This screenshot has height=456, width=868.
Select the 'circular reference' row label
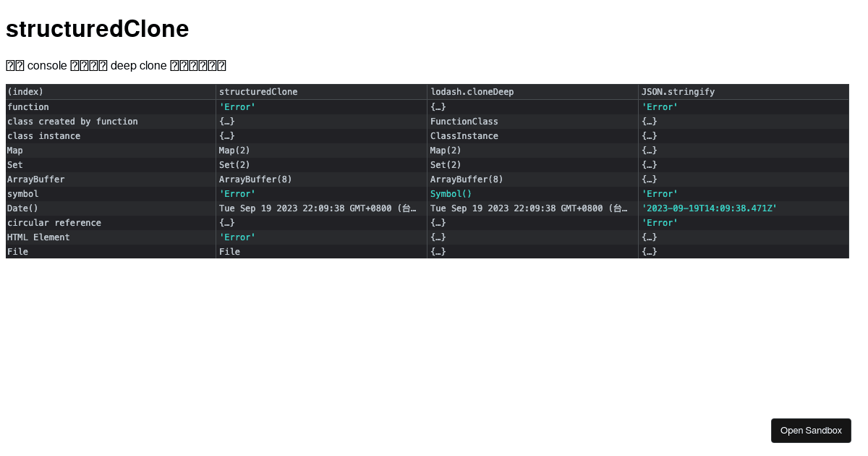click(54, 222)
